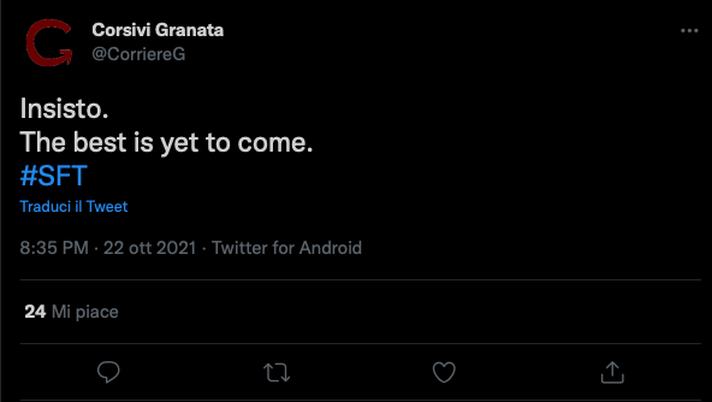Click the 8:35 PM timestamp

tap(55, 248)
